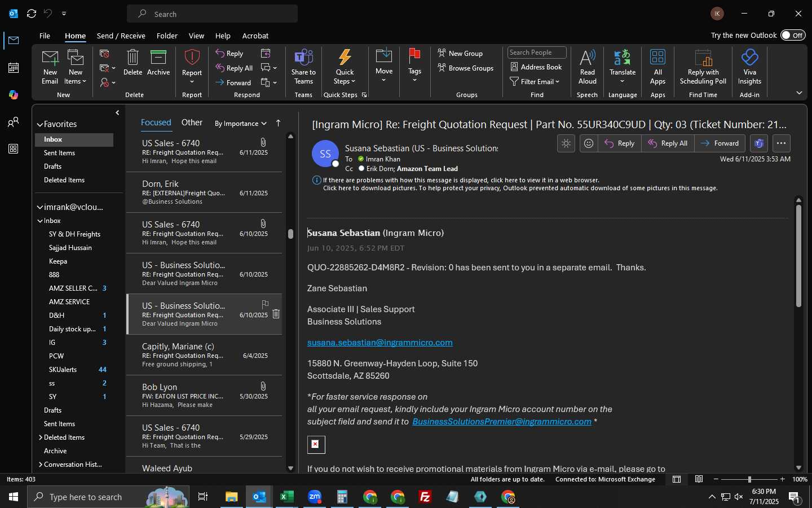Open susana.sebastian@ingrammicro.com link
Image resolution: width=812 pixels, height=508 pixels.
tap(380, 343)
